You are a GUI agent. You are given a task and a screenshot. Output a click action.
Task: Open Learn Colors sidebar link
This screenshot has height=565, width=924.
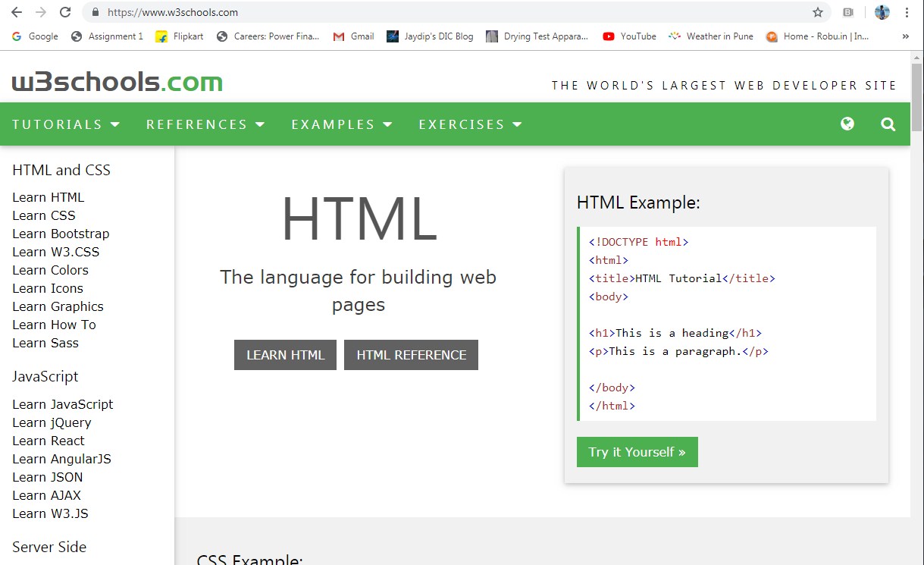point(50,270)
